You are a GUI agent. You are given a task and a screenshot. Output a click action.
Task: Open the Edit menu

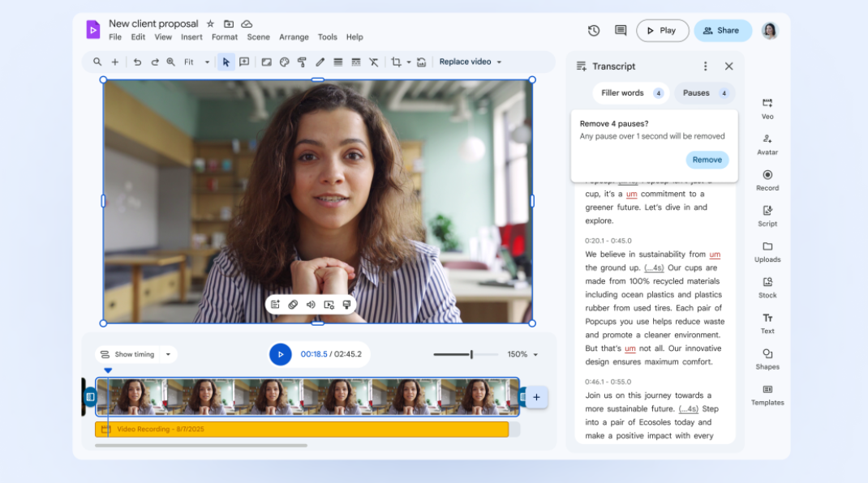tap(138, 37)
